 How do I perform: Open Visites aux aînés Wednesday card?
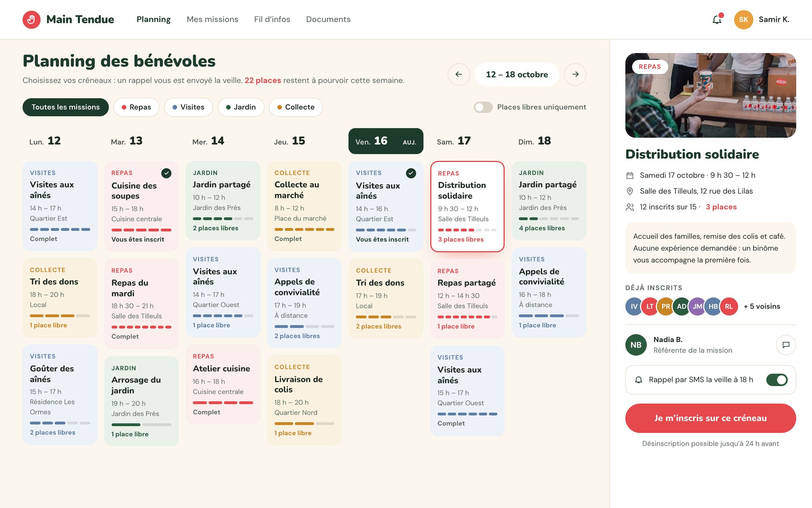(x=223, y=292)
